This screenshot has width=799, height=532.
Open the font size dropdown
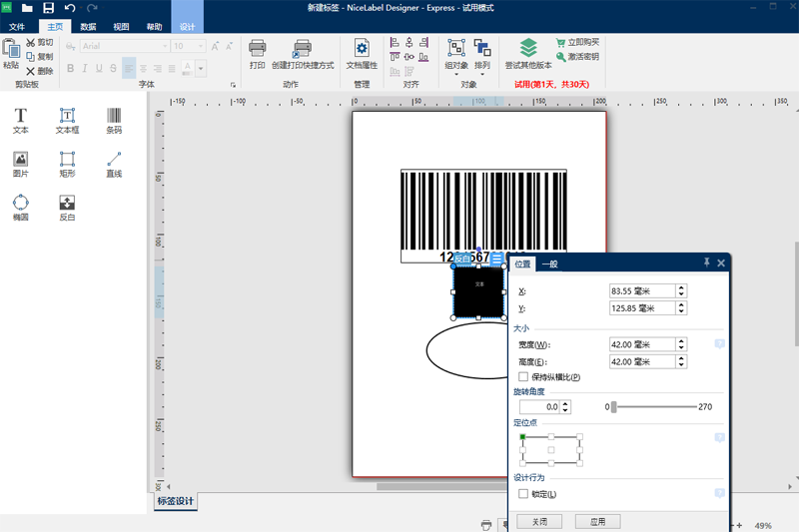point(201,46)
